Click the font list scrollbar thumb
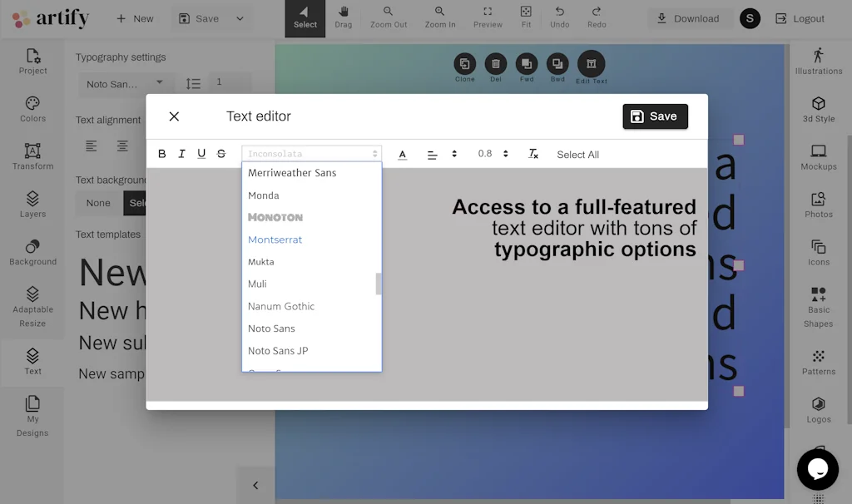Viewport: 852px width, 504px height. coord(379,284)
